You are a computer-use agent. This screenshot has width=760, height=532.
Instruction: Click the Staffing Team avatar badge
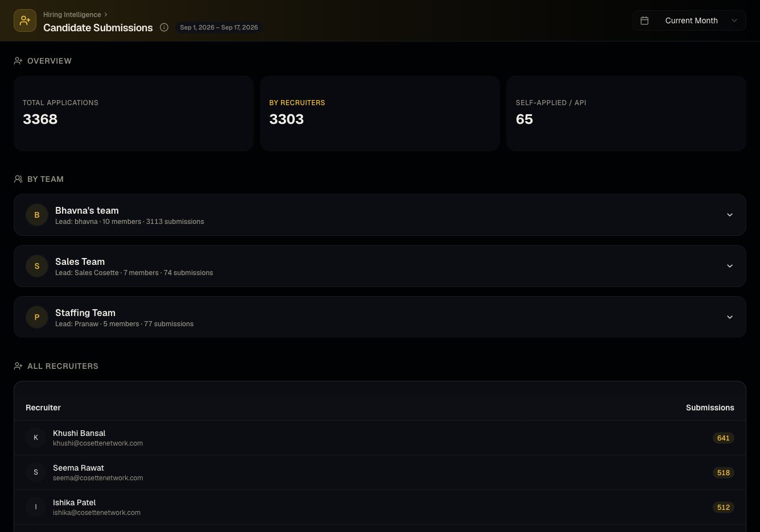point(37,317)
